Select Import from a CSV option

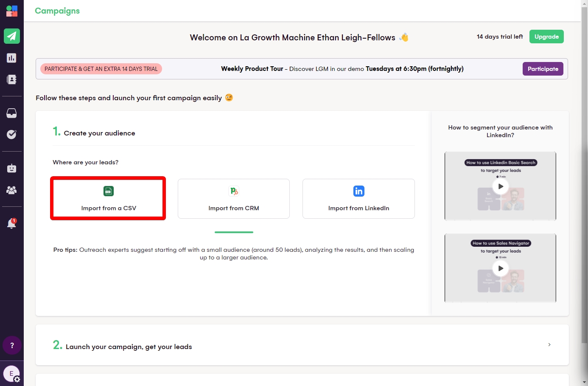108,199
